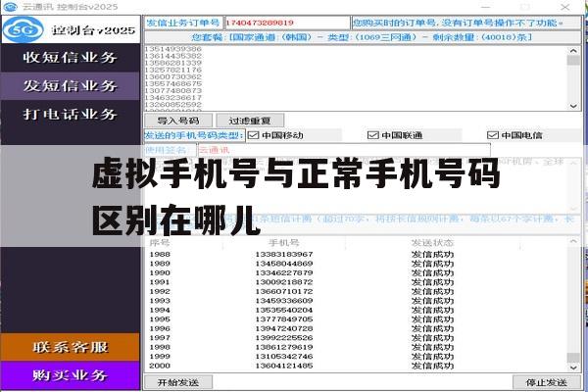Open the 发短信业务 section
Viewport: 588px width, 392px height.
(71, 86)
